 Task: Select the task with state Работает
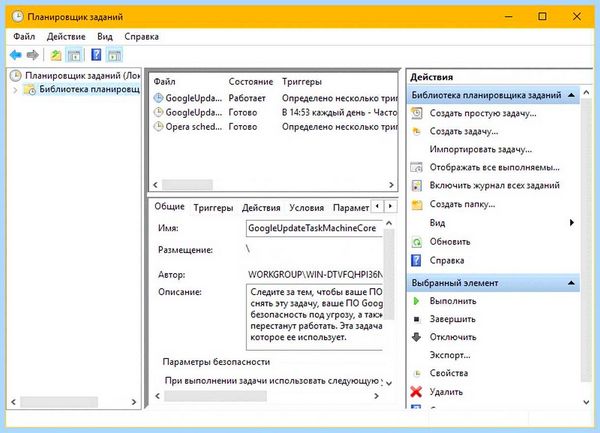click(275, 98)
